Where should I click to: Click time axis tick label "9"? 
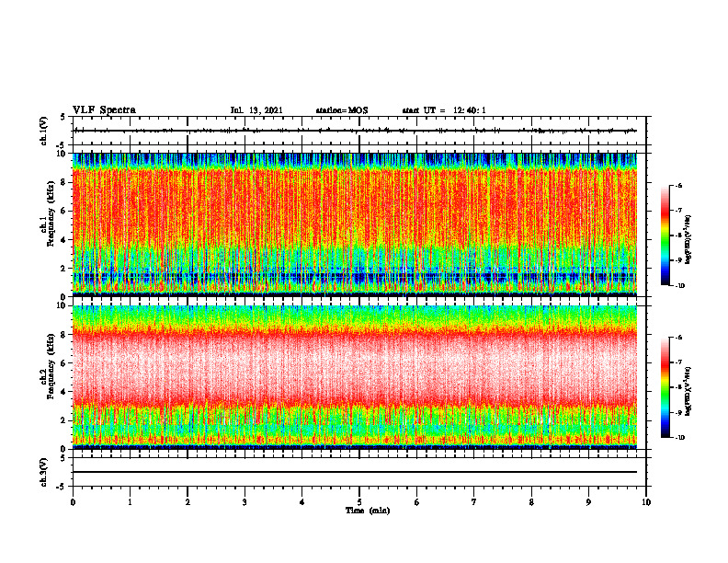588,502
